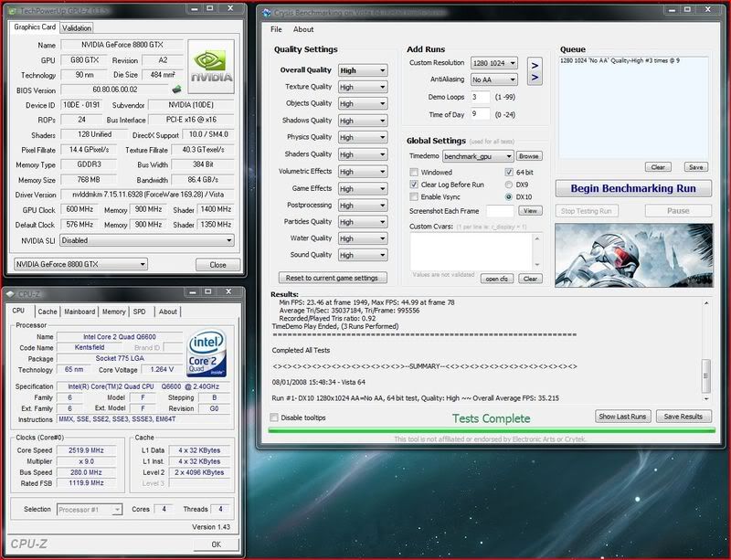The height and width of the screenshot is (560, 731).
Task: Click the OK button in CPU-Z
Action: pyautogui.click(x=217, y=544)
